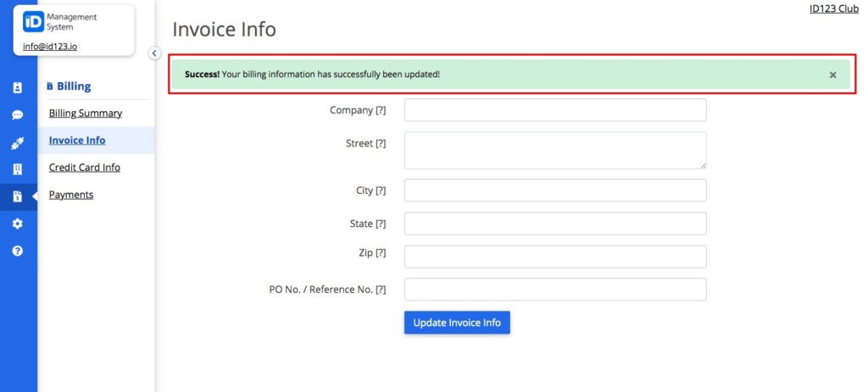Click the info@id123.io account link
The height and width of the screenshot is (392, 868).
(50, 47)
